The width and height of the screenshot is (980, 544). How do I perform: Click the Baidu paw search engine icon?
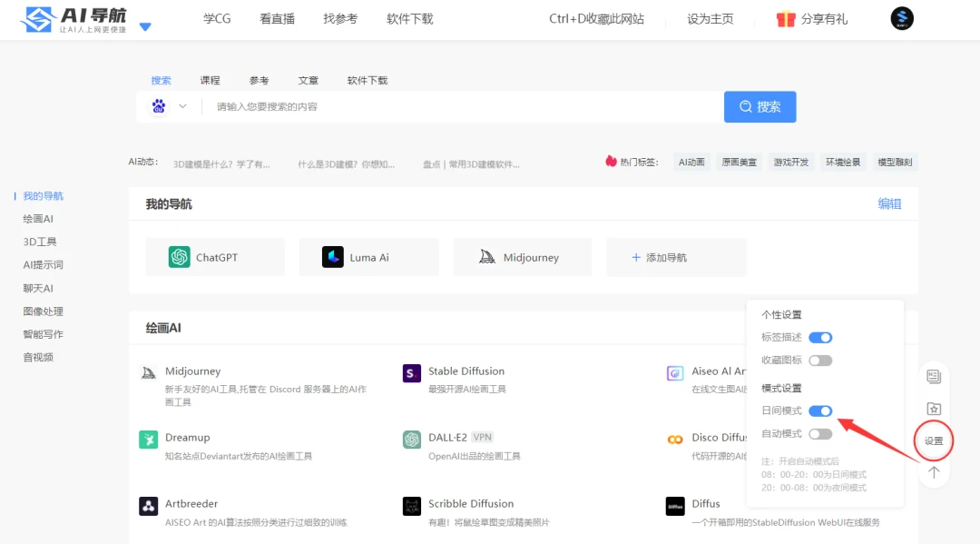click(x=159, y=106)
